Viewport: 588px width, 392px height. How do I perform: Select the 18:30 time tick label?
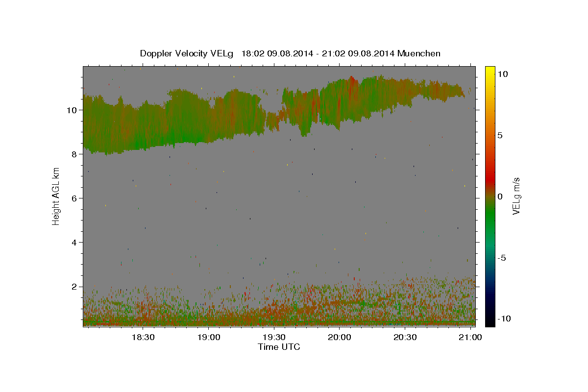(x=144, y=337)
